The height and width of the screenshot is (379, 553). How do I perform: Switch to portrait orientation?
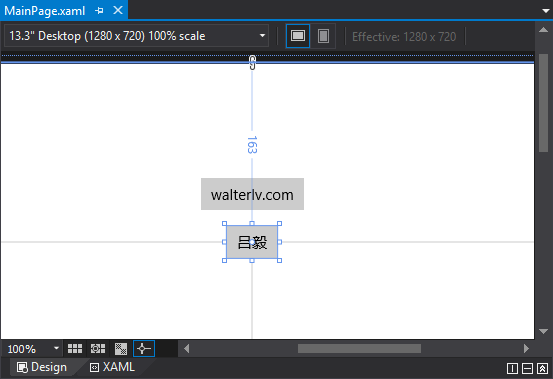click(x=323, y=36)
